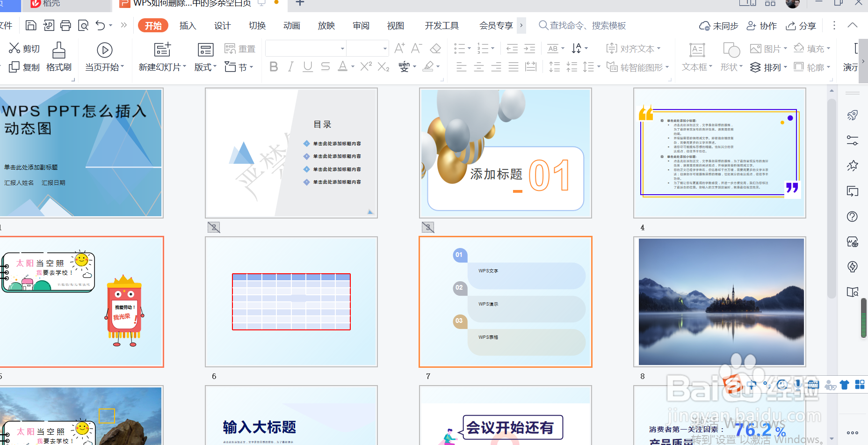Expand bullet list dropdown
This screenshot has width=868, height=445.
tap(469, 48)
